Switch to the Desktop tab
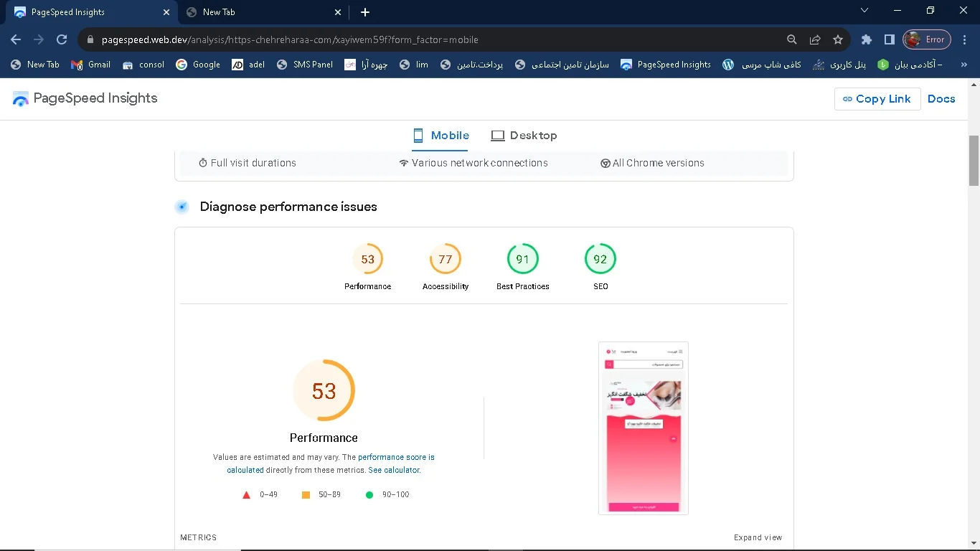Image resolution: width=980 pixels, height=551 pixels. point(524,136)
